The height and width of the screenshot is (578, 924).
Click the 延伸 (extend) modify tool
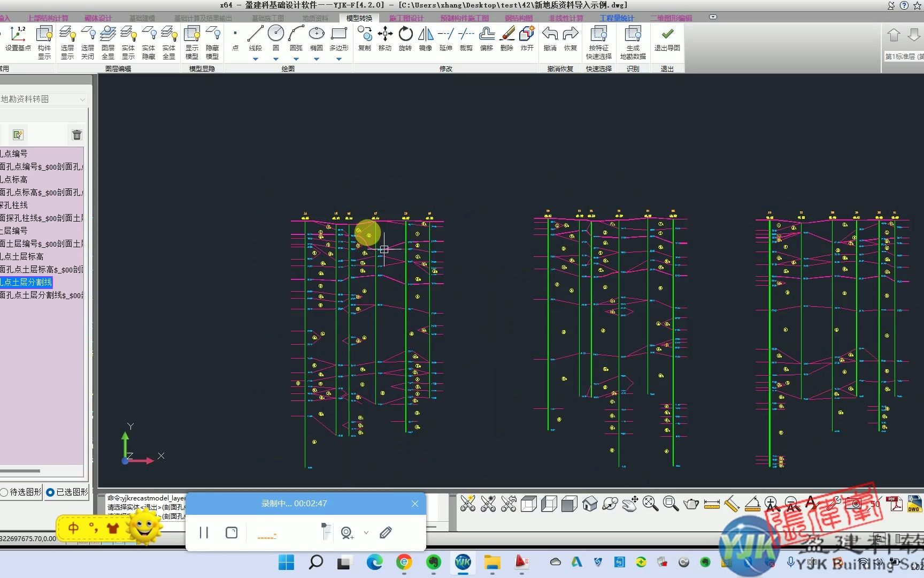coord(446,39)
